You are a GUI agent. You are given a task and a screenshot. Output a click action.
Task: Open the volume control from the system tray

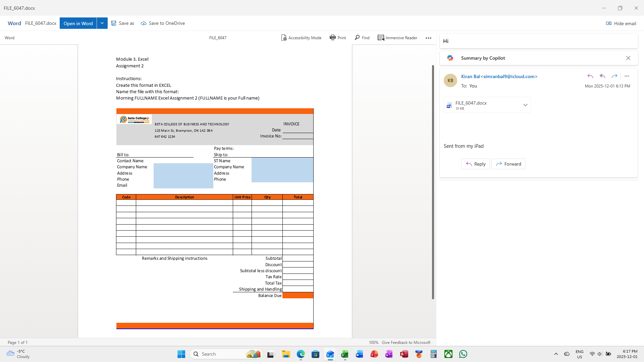(x=600, y=354)
